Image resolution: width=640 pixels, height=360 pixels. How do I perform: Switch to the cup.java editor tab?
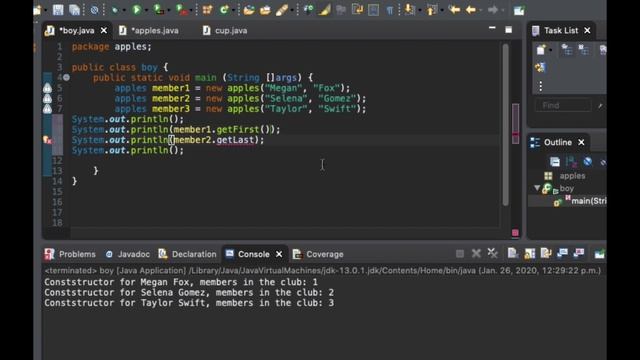coord(225,31)
